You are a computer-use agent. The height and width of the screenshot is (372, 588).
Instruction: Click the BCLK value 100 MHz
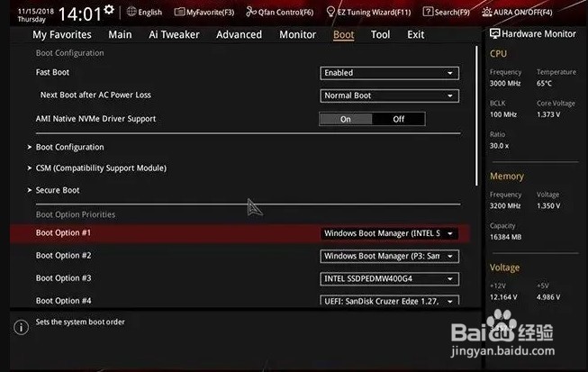click(503, 114)
